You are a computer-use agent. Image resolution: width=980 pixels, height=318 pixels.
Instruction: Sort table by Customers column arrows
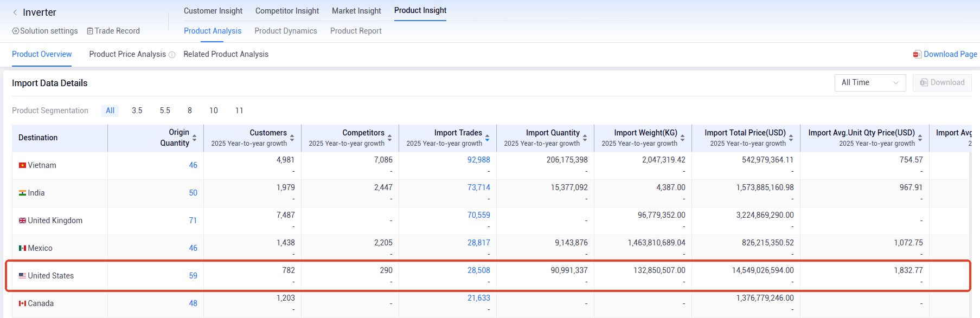pos(292,138)
